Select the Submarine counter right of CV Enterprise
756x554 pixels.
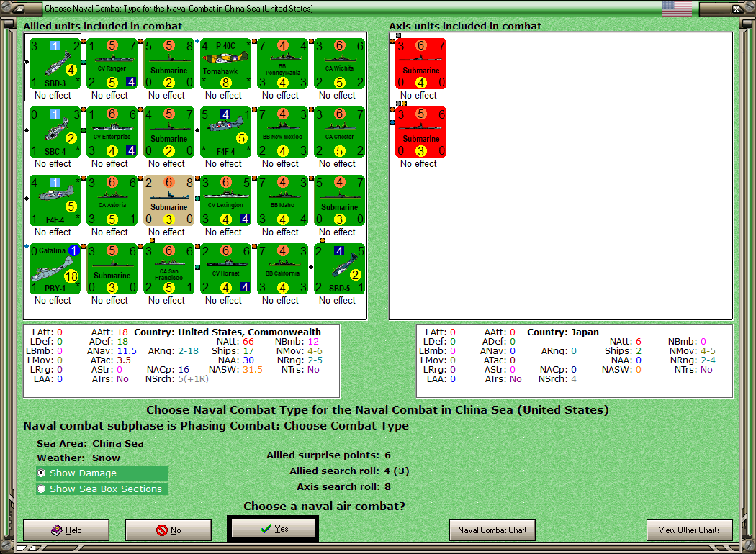click(x=168, y=132)
